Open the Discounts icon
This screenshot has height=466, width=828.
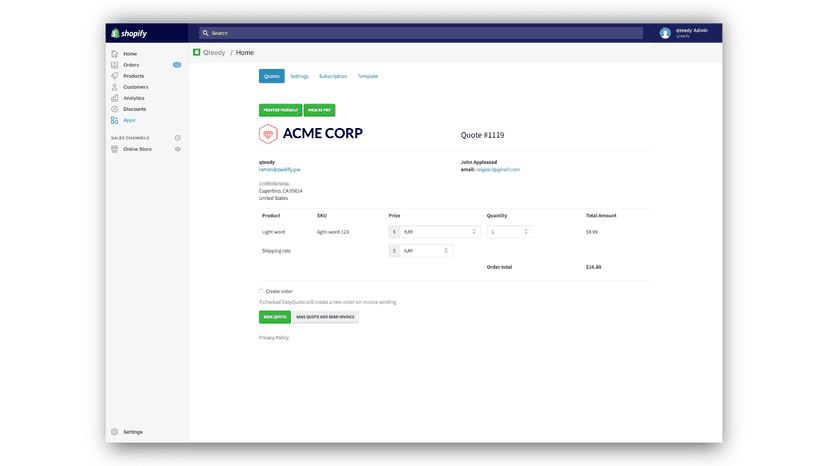pos(115,109)
